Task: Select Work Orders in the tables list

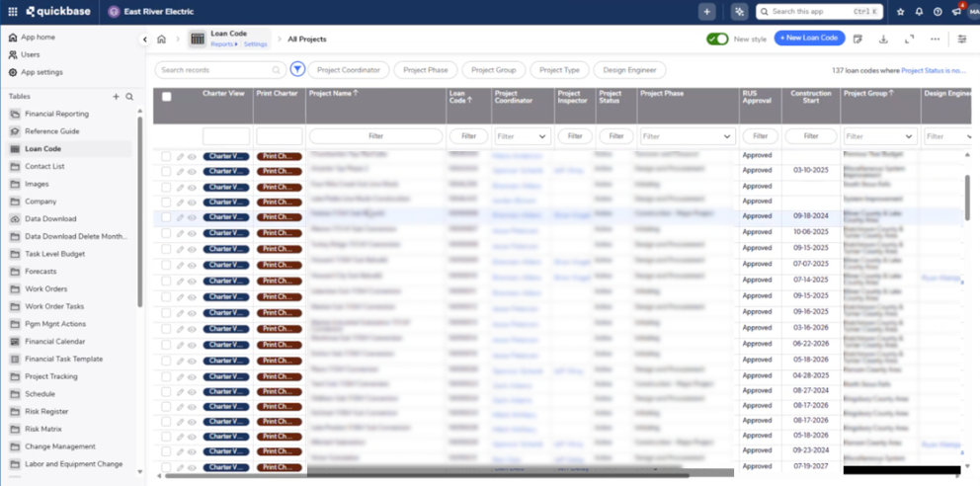Action: tap(45, 288)
